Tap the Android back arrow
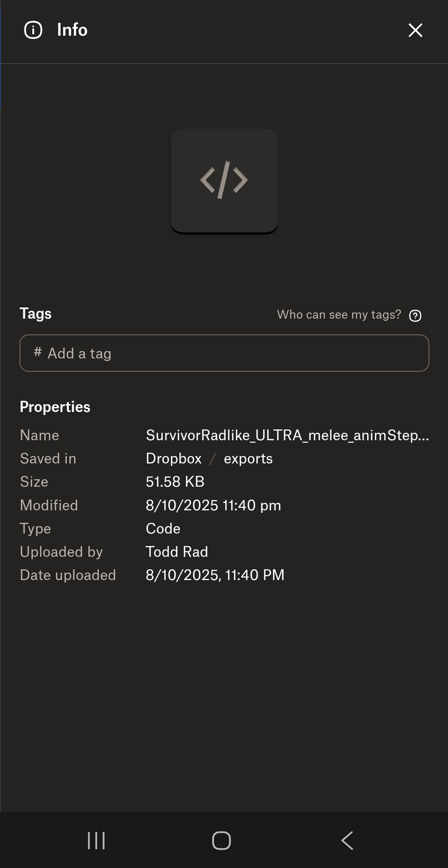448x868 pixels. click(347, 841)
